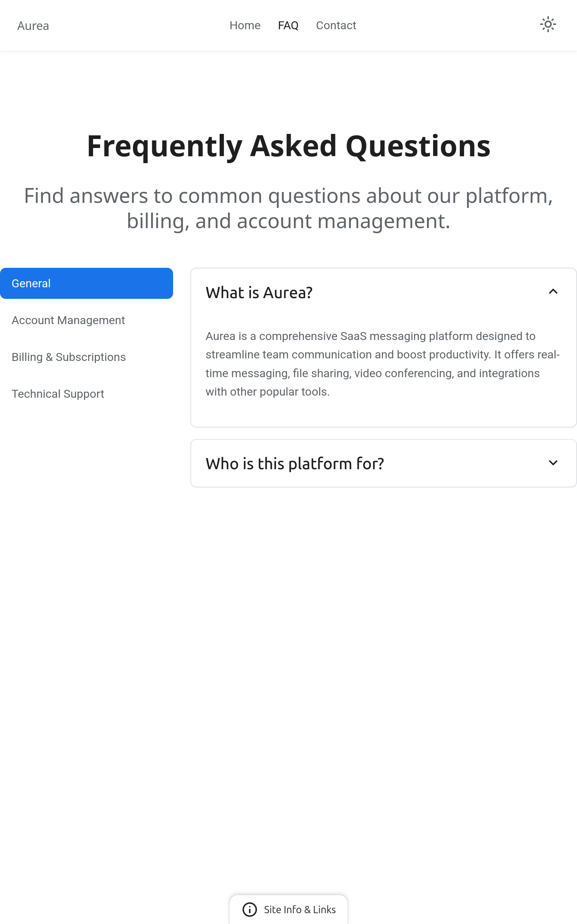Screen dimensions: 577x924
Task: Open the Technical Support category
Action: click(58, 394)
